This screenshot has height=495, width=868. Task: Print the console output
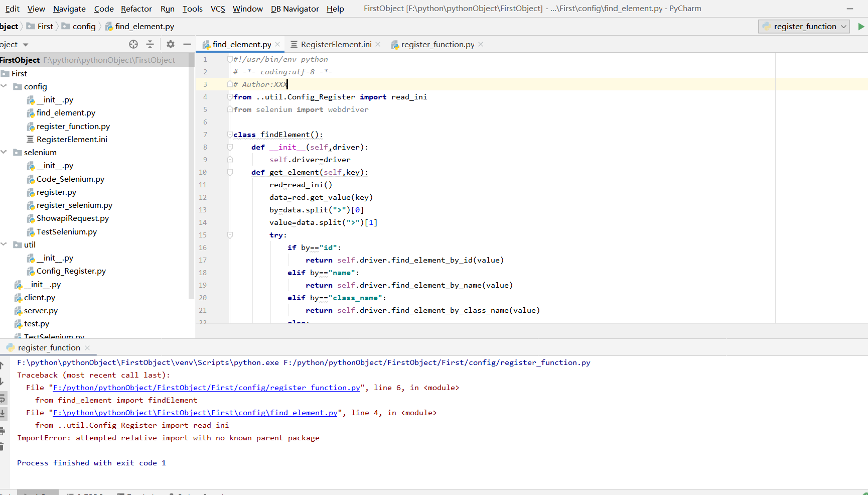2,431
